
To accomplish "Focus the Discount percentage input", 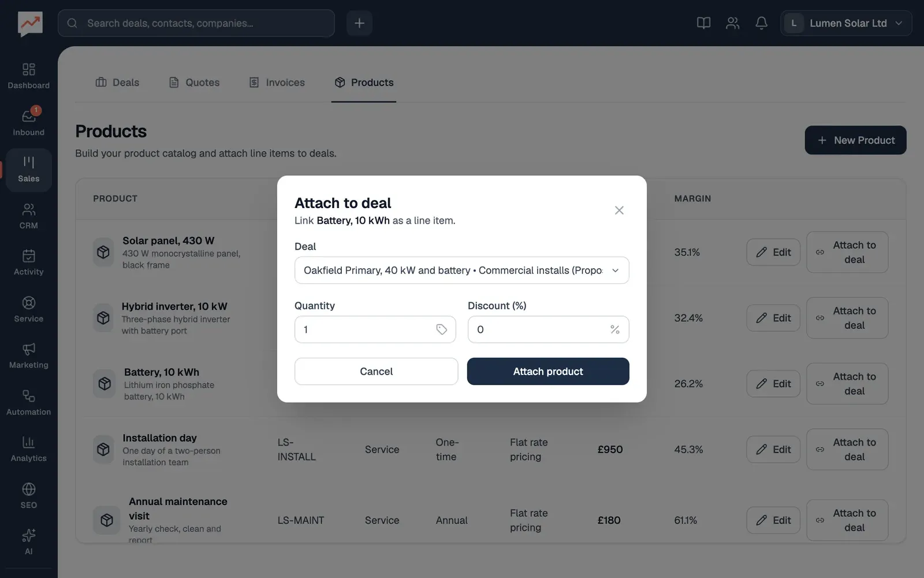I will click(548, 329).
